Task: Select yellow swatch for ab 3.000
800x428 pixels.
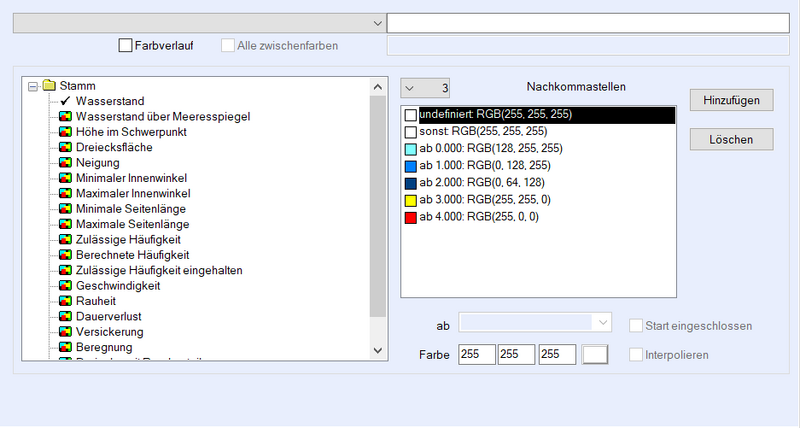Action: 411,200
